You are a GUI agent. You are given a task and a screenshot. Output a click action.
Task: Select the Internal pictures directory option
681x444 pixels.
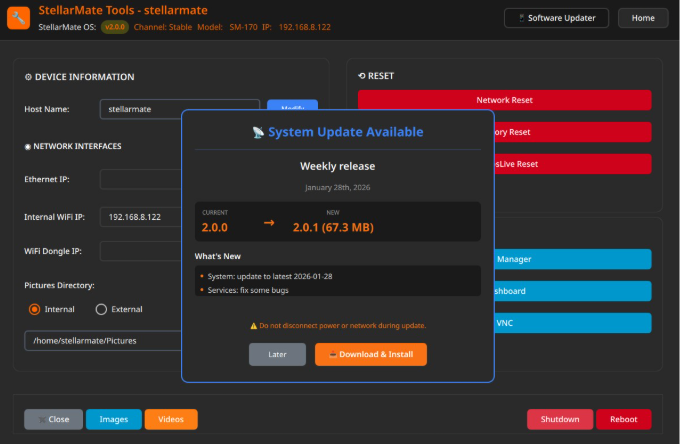pyautogui.click(x=35, y=309)
